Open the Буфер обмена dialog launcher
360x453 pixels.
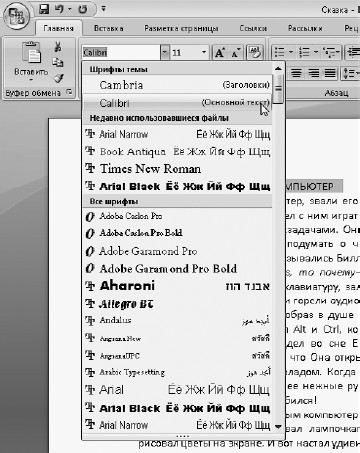click(x=70, y=92)
